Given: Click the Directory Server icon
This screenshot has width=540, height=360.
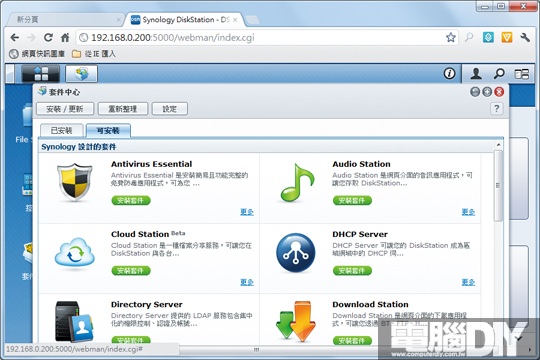Looking at the screenshot, I should (74, 322).
